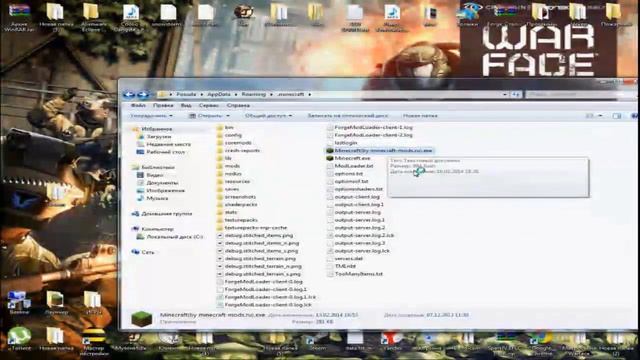This screenshot has width=640, height=360.
Task: Select the Документы library
Action: pos(162,183)
